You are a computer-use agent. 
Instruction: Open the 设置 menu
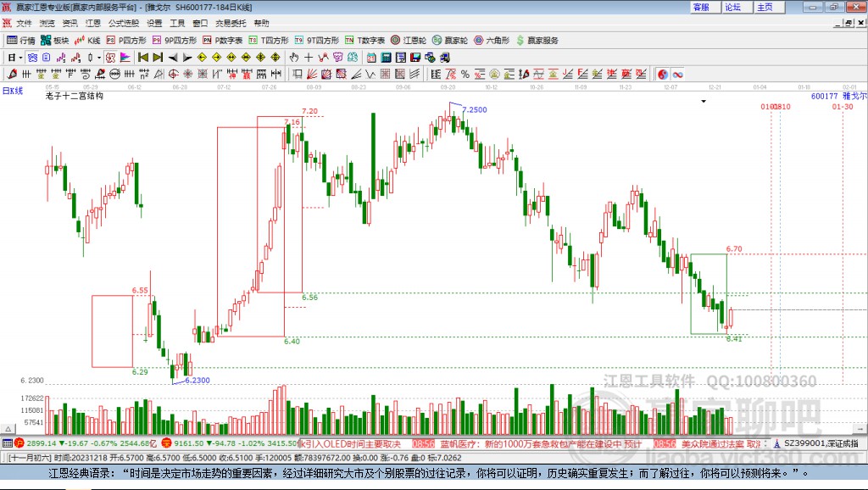pos(154,23)
